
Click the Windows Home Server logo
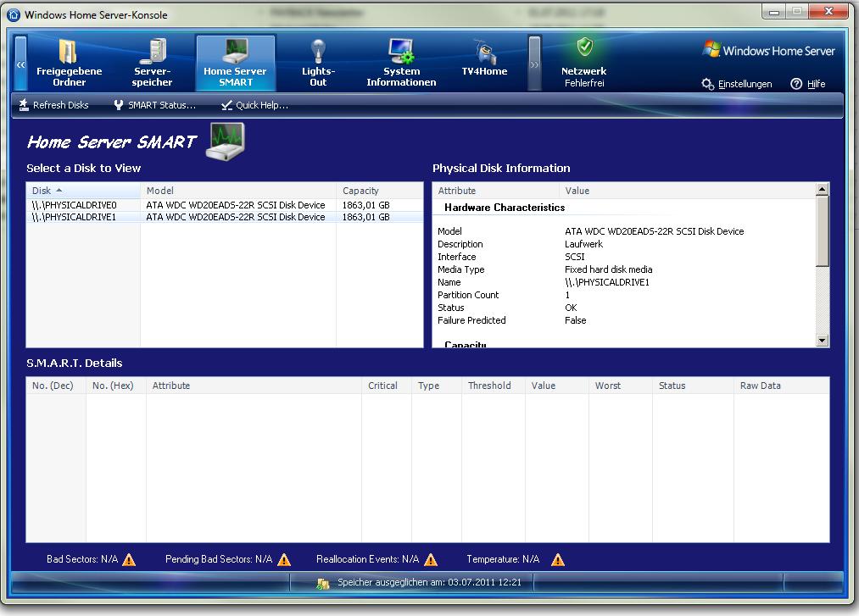click(768, 50)
